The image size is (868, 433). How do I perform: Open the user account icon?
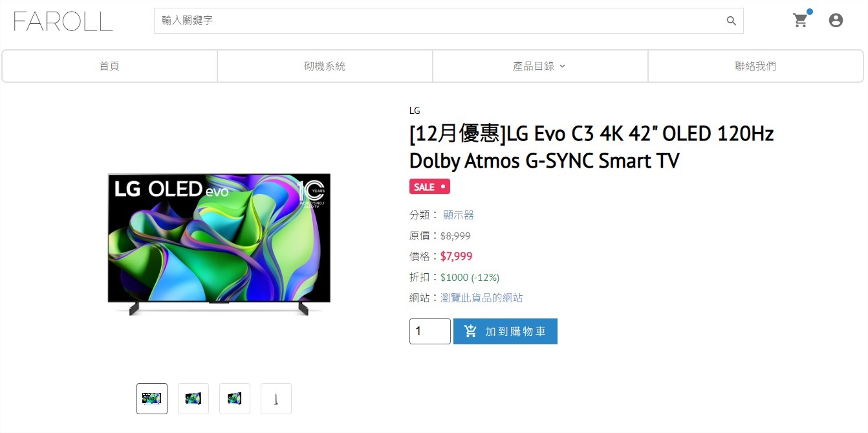[836, 21]
